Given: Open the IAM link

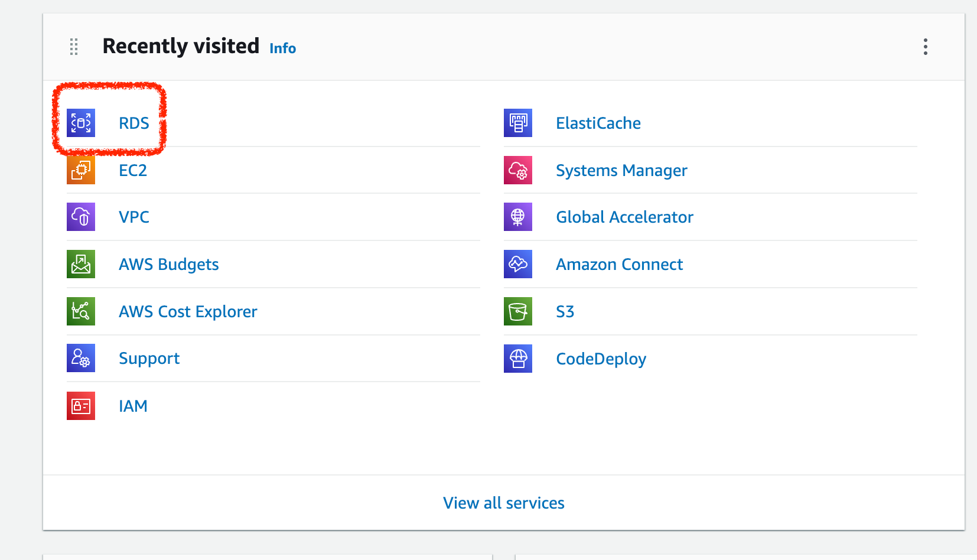Looking at the screenshot, I should click(133, 406).
